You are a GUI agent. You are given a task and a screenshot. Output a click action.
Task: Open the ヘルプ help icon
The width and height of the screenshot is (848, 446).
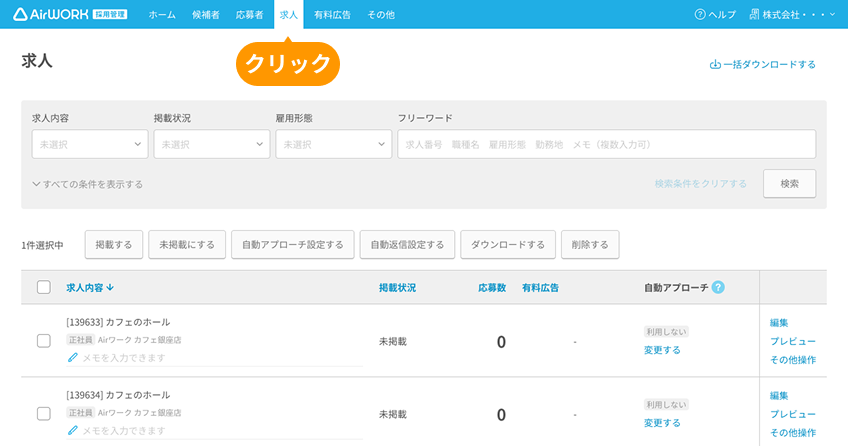pyautogui.click(x=700, y=15)
